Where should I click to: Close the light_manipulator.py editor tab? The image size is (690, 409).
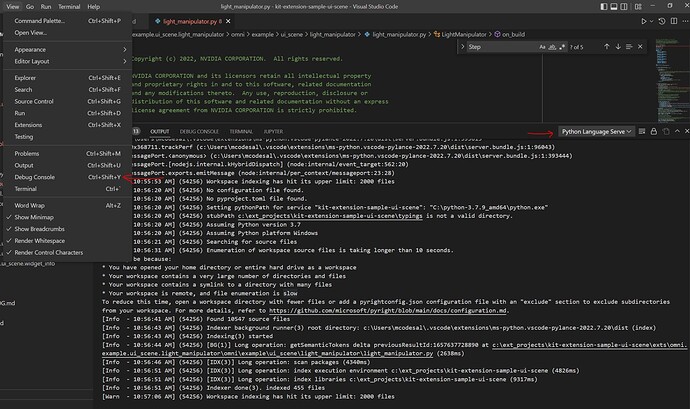[x=228, y=21]
